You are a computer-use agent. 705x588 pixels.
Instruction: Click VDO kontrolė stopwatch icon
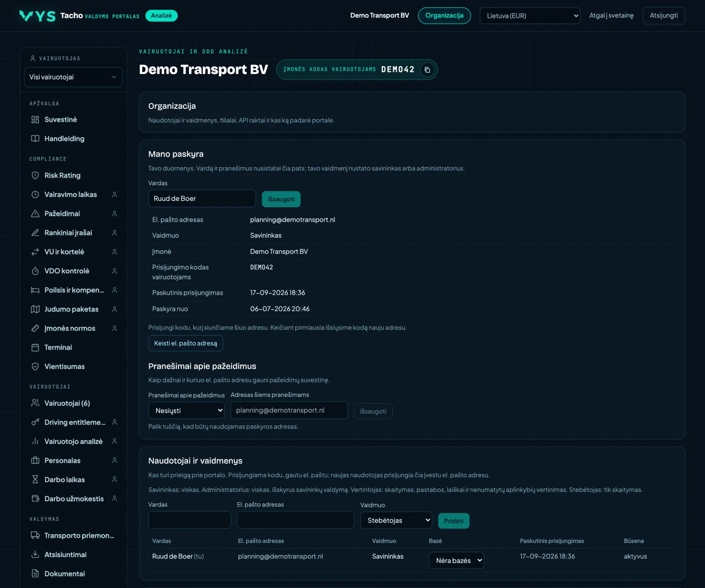[35, 271]
